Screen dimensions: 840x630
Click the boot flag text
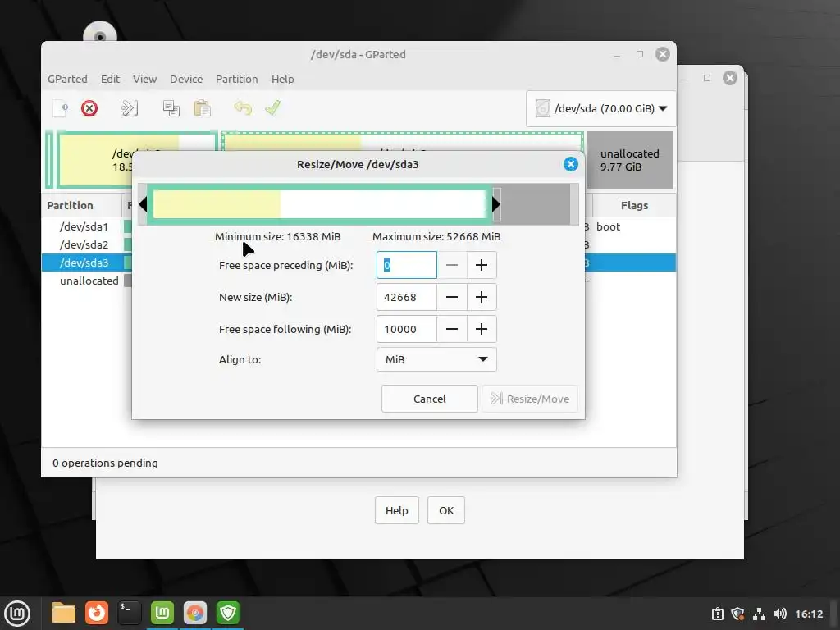pos(608,226)
